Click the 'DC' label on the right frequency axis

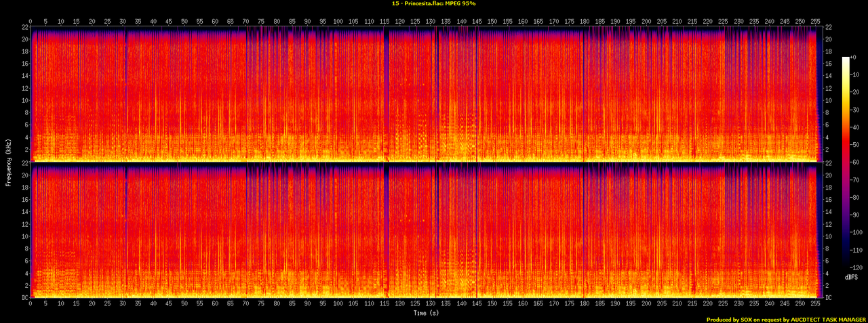click(828, 298)
